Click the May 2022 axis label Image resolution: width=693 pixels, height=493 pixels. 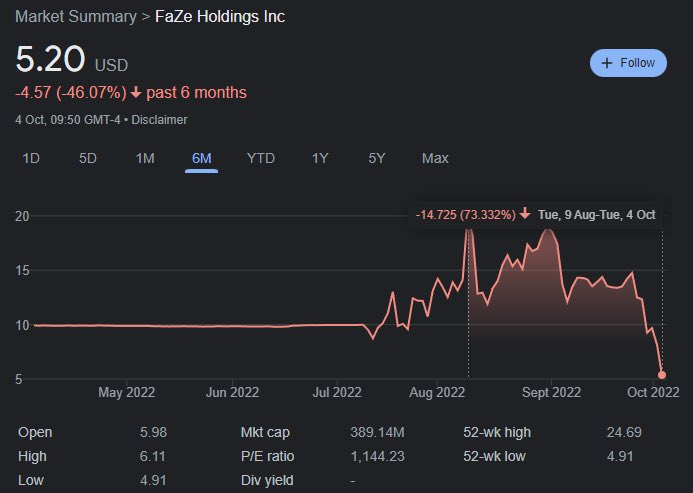pos(126,392)
